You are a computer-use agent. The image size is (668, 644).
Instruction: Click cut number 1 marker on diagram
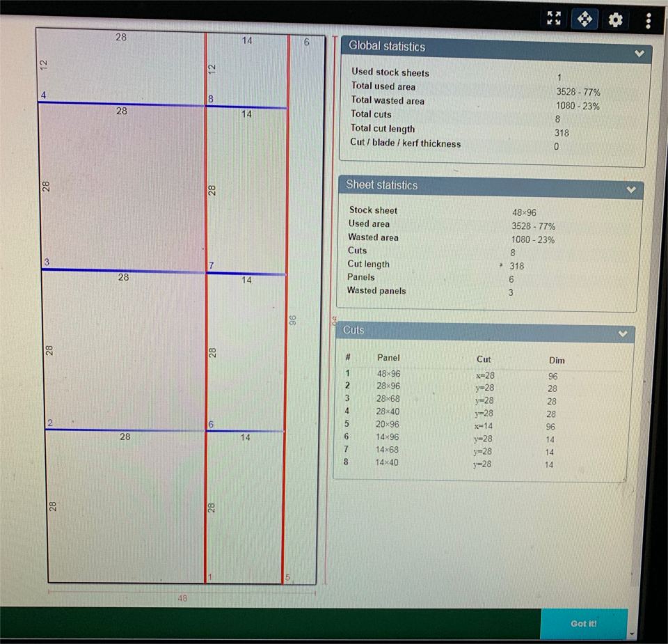coord(209,577)
